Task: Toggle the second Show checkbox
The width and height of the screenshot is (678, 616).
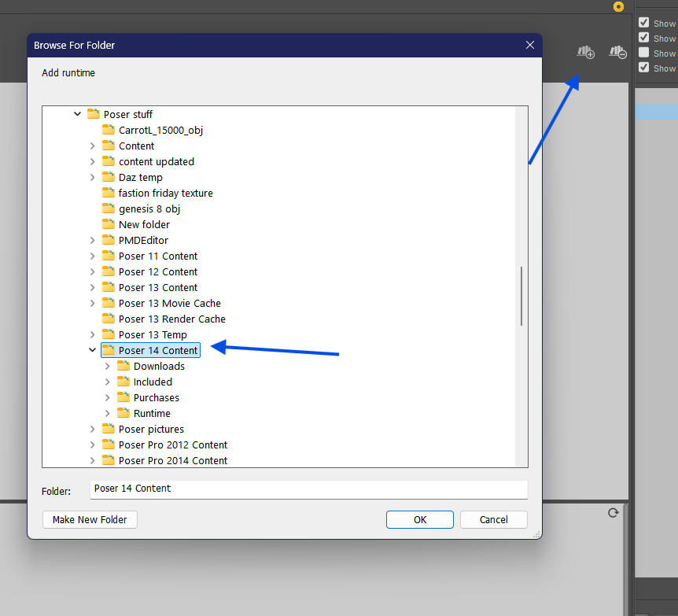Action: point(644,38)
